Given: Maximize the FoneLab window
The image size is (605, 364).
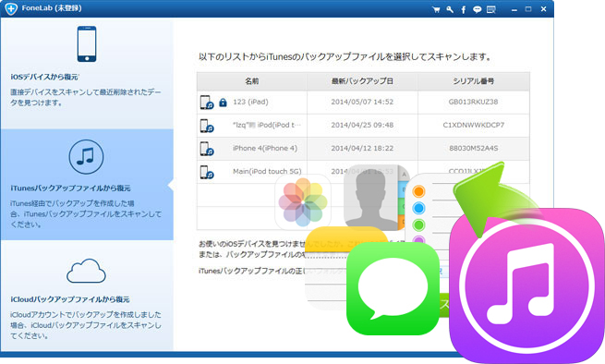Looking at the screenshot, I should coord(528,9).
